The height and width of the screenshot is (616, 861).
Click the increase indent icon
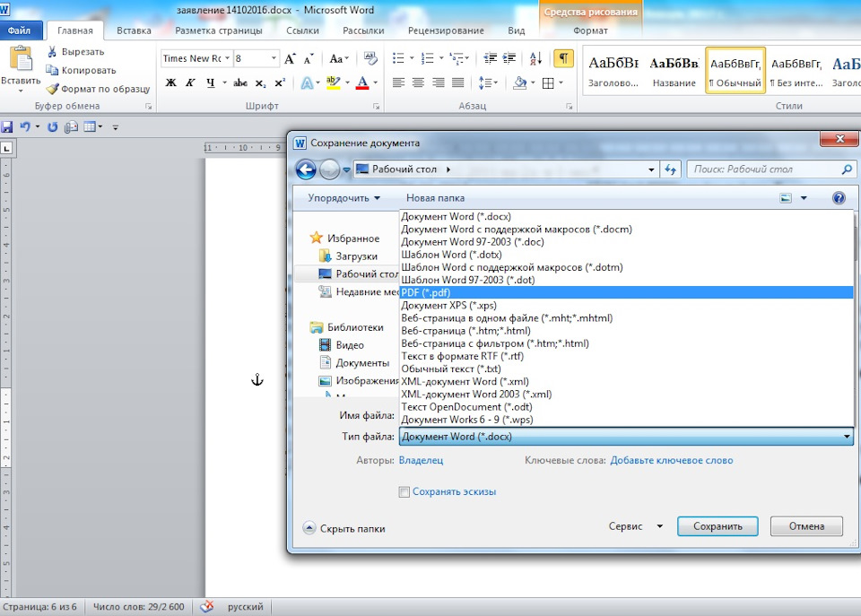point(509,58)
